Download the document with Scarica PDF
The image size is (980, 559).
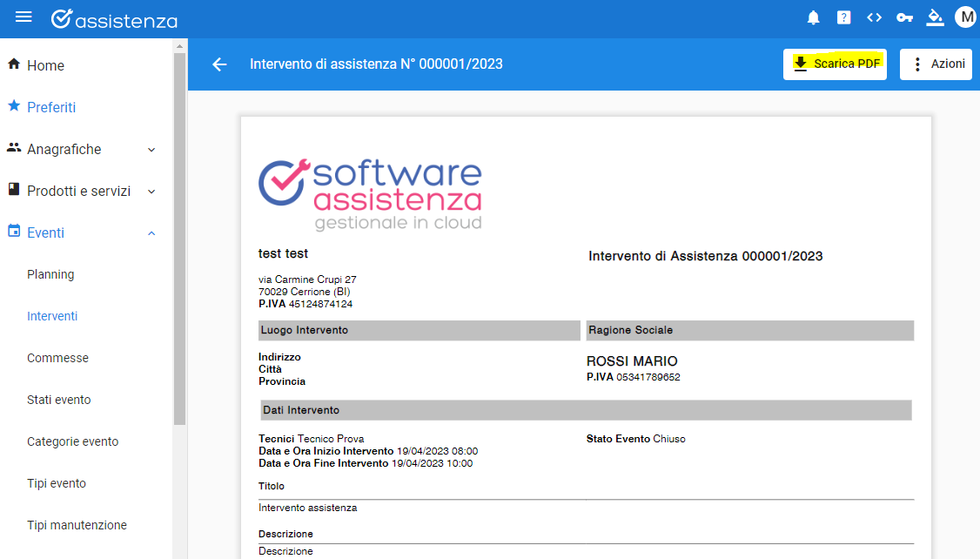pyautogui.click(x=835, y=64)
